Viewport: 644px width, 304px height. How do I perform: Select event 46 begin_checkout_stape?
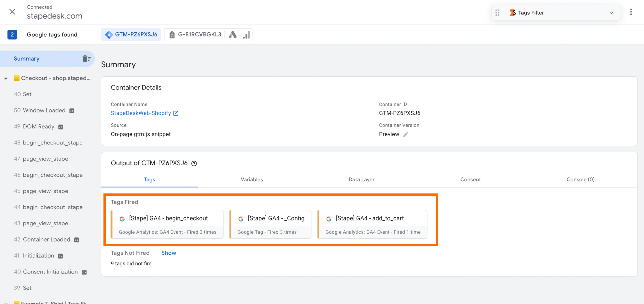(x=48, y=175)
